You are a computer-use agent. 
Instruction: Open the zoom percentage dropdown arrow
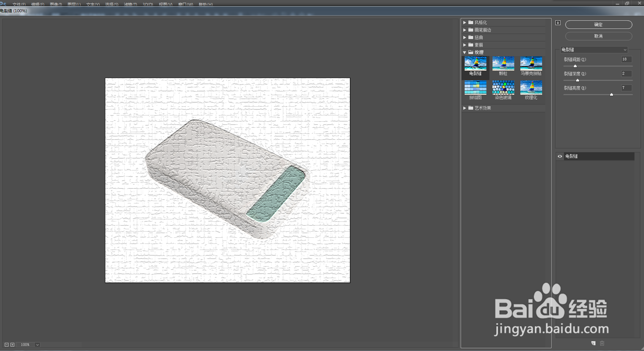(37, 345)
